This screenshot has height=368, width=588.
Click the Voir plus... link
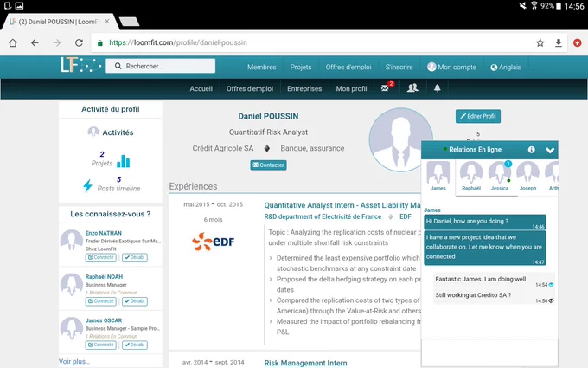(74, 361)
